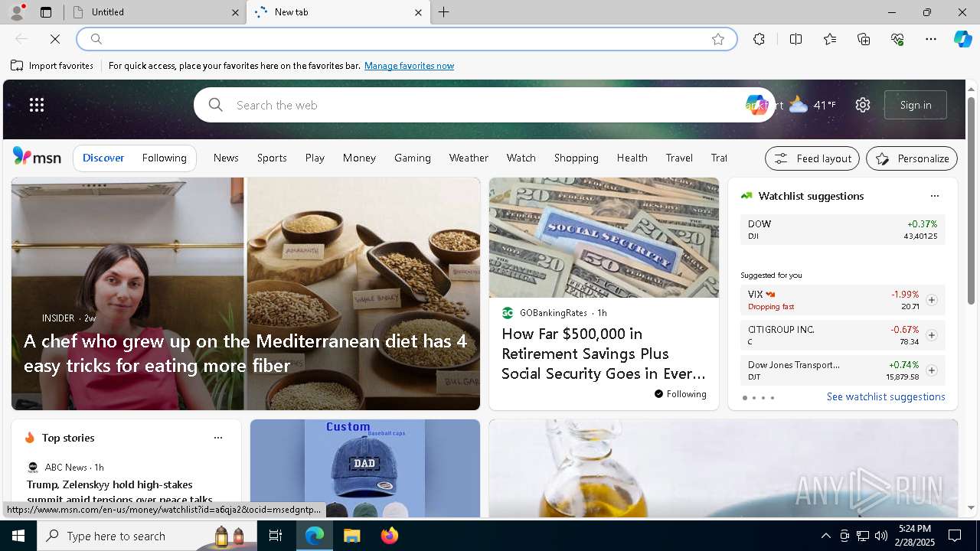Open Task View on the taskbar

[276, 536]
